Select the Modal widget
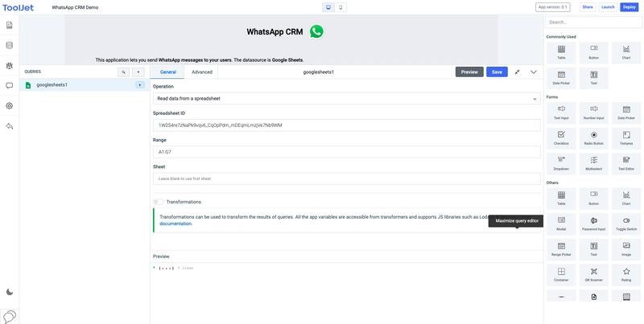644x324 pixels. point(561,224)
